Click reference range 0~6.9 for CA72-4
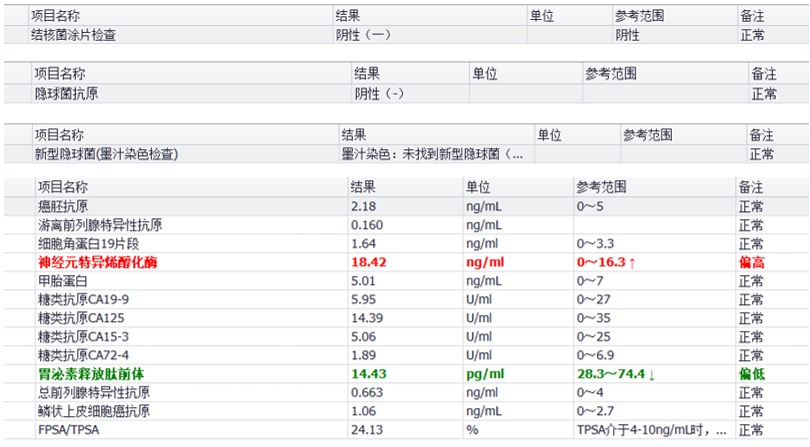Image resolution: width=810 pixels, height=447 pixels. (x=595, y=356)
